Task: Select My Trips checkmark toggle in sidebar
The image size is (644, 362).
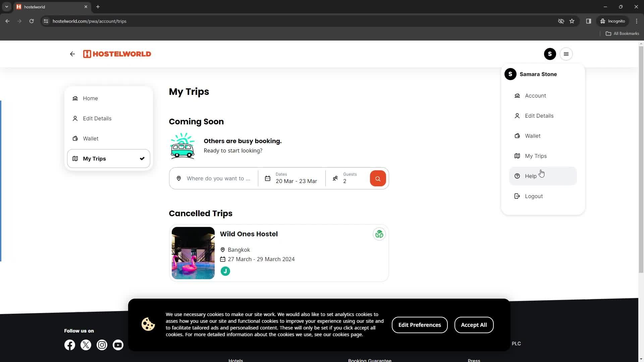Action: pyautogui.click(x=143, y=158)
